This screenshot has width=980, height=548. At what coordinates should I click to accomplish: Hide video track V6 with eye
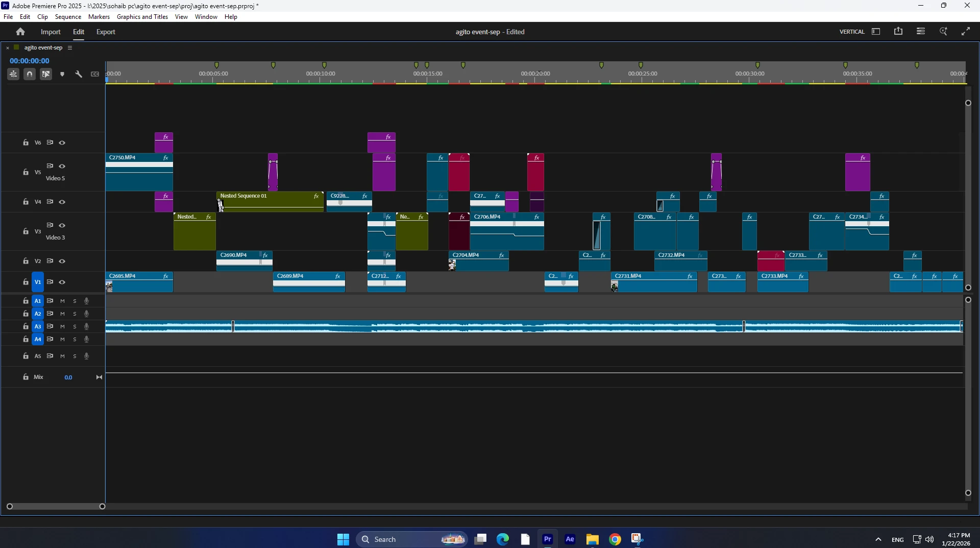tap(62, 142)
